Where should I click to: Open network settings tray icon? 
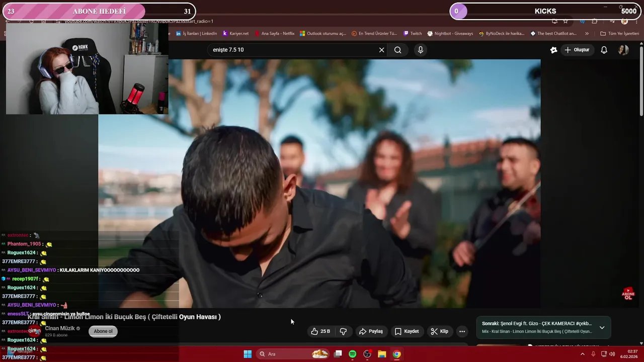pyautogui.click(x=604, y=354)
